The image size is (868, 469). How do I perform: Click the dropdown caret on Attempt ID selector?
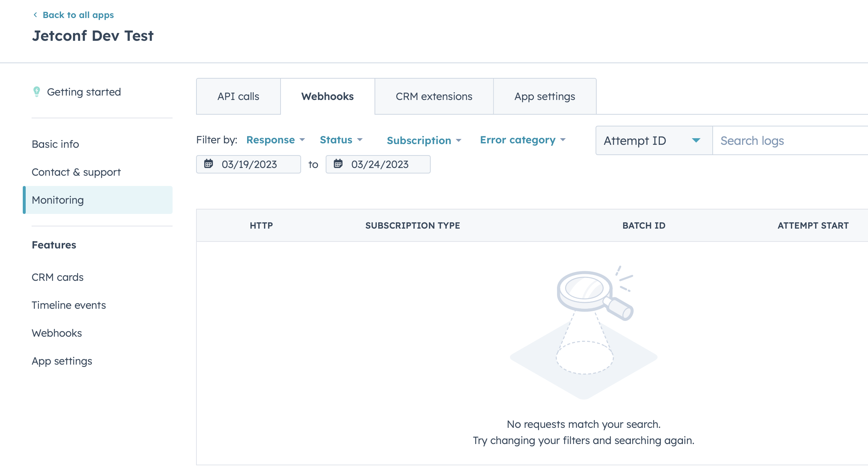(696, 140)
